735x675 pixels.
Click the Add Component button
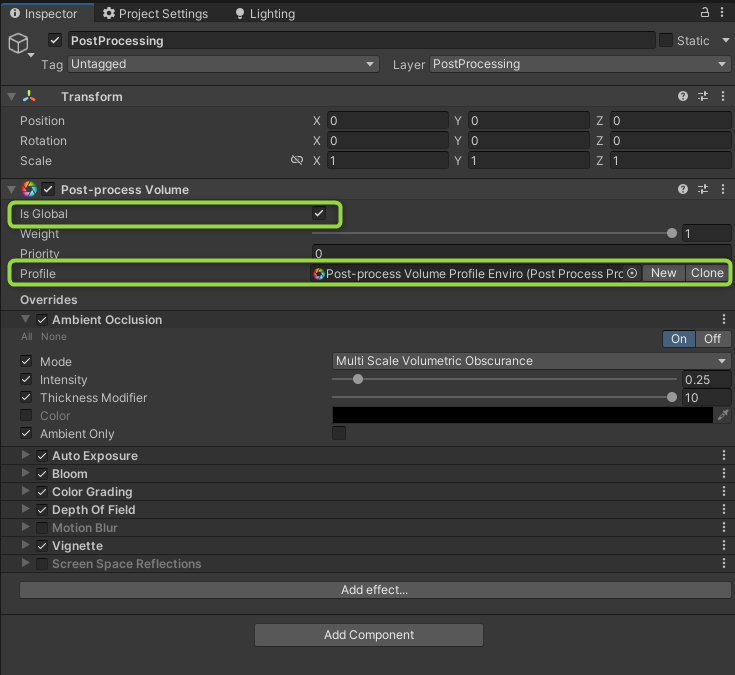pyautogui.click(x=369, y=635)
